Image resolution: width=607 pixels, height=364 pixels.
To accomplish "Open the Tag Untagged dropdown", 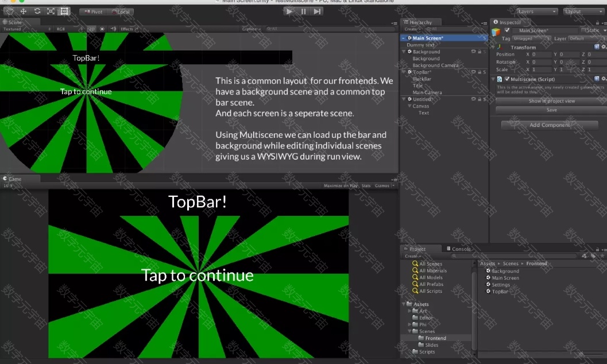I will tap(531, 38).
